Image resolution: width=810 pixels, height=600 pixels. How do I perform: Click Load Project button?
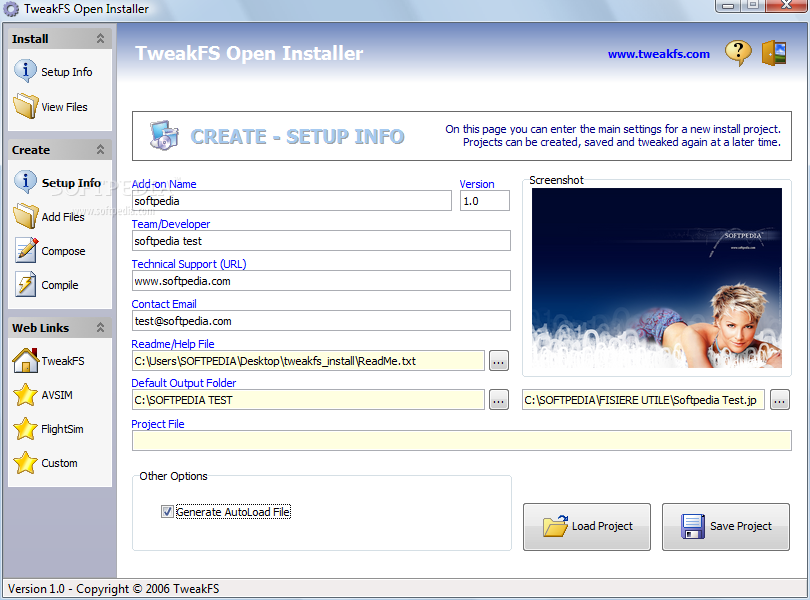coord(586,527)
